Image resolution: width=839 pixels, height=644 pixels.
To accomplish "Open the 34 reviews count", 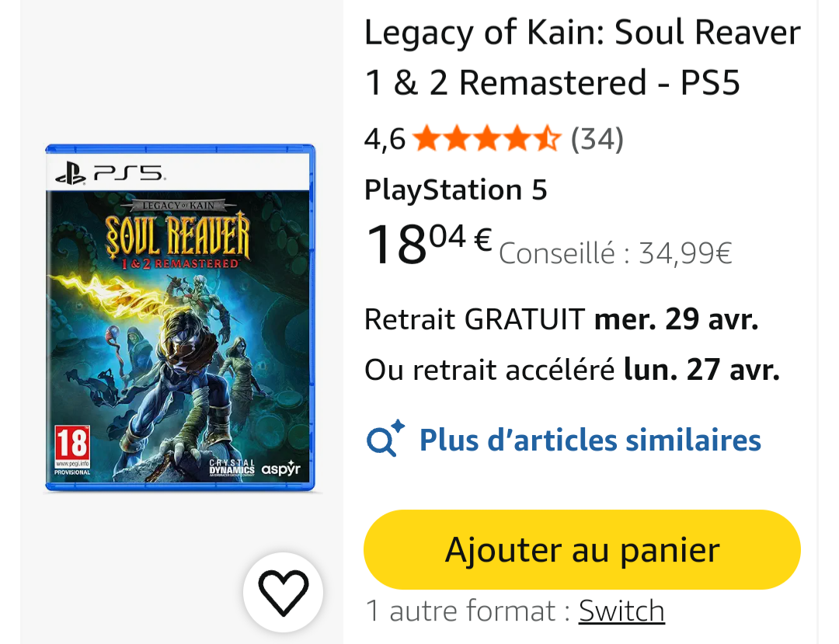I will coord(597,139).
